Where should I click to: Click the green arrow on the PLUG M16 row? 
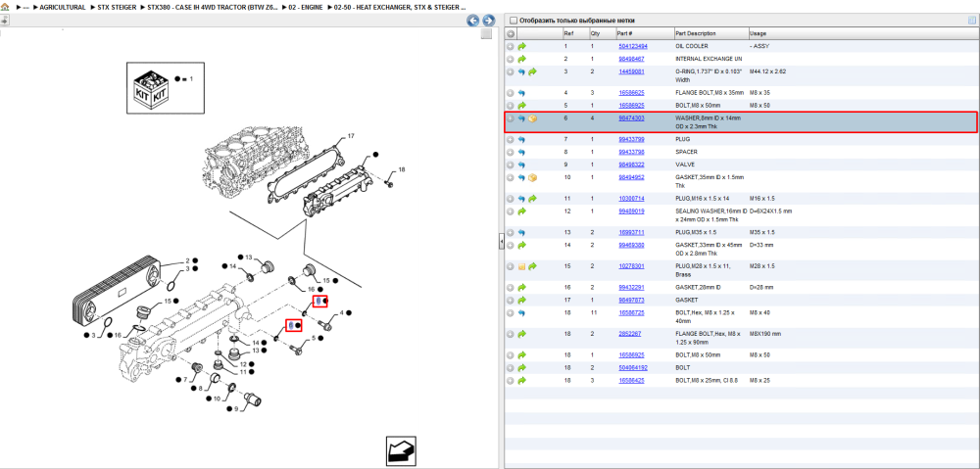coord(532,199)
